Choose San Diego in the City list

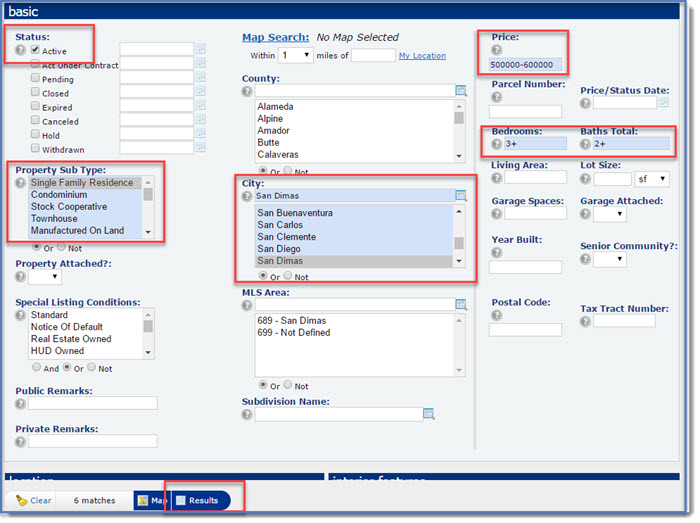[x=281, y=249]
